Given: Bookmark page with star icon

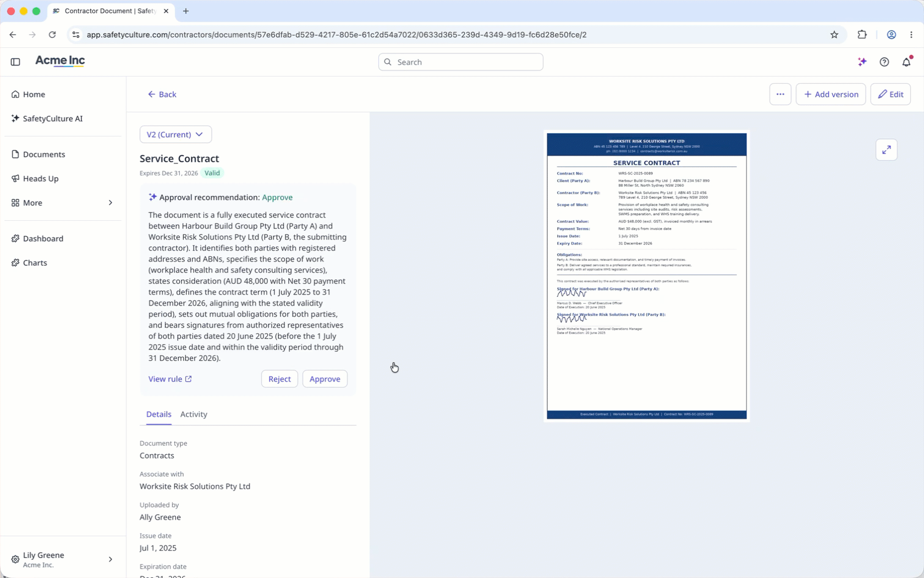Looking at the screenshot, I should pyautogui.click(x=834, y=35).
